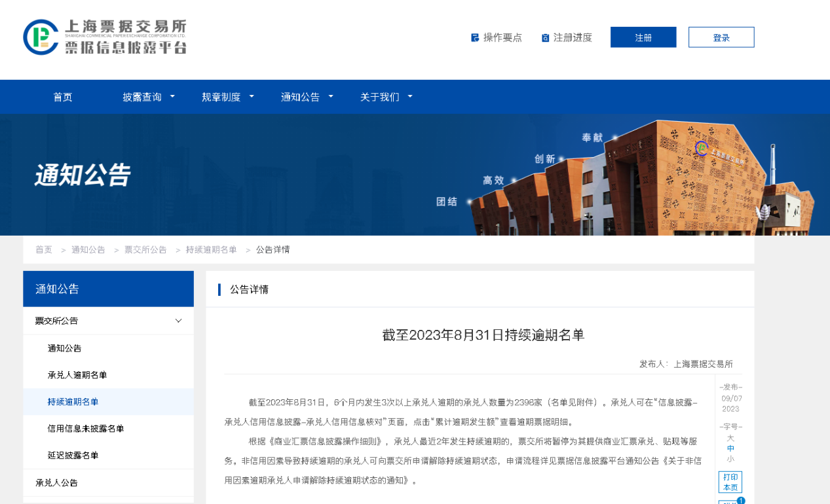Click the 操作要点 document icon
Screen dimensions: 830x504
pos(475,38)
